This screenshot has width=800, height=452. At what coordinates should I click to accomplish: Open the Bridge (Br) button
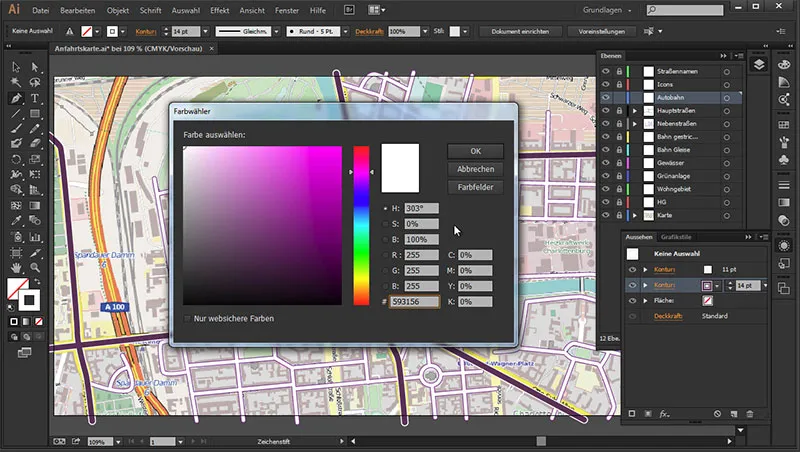pyautogui.click(x=349, y=10)
